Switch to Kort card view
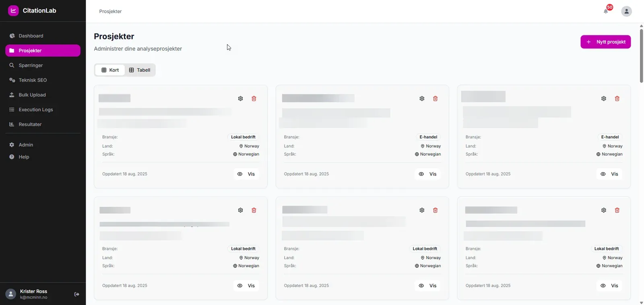The image size is (644, 305). tap(110, 70)
